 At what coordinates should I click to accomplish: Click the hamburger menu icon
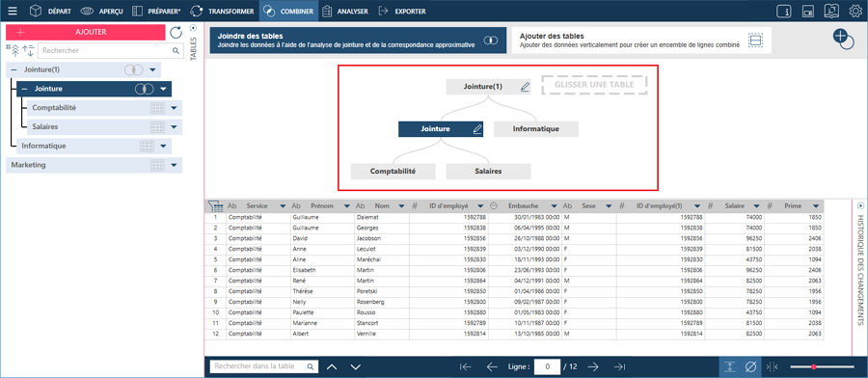click(13, 11)
